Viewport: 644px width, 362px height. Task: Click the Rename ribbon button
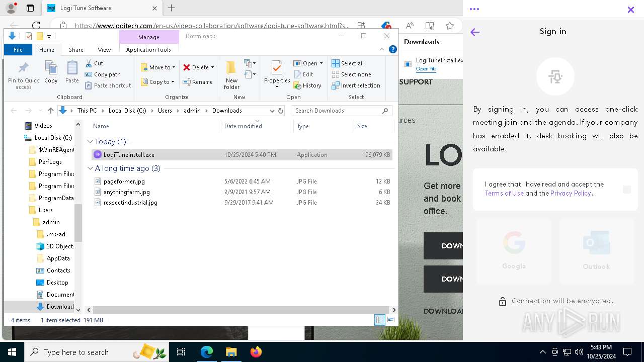coord(198,82)
